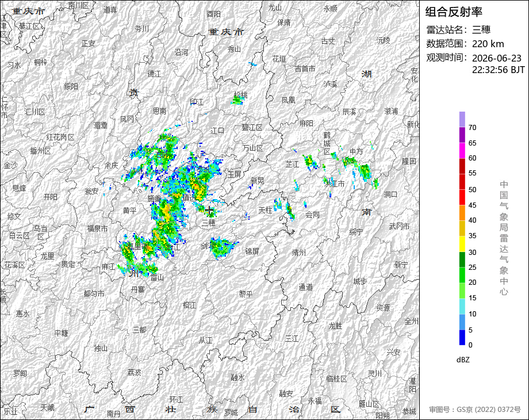Pick the dark blue swatch between 0 and 5
The width and height of the screenshot is (529, 420).
462,337
